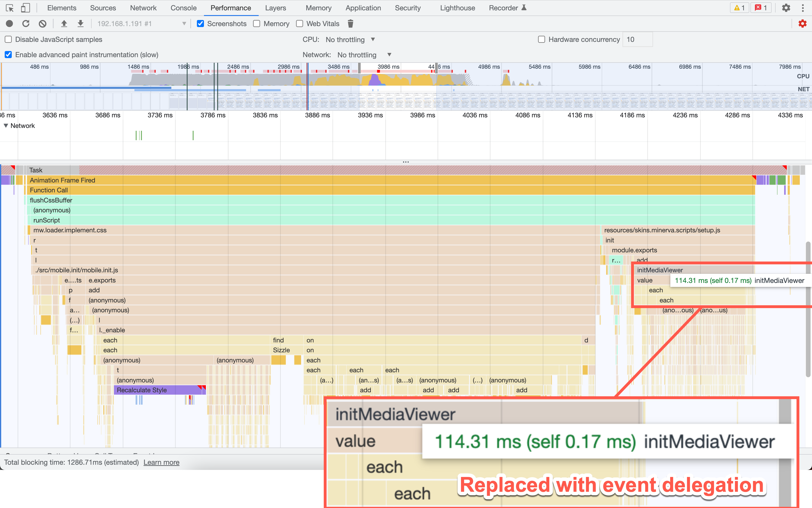Enable the Web Vitals checkbox
The image size is (812, 508).
point(300,24)
